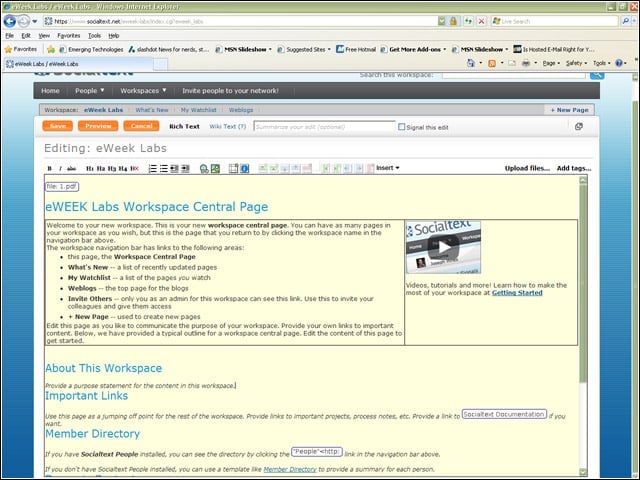
Task: Open the Tools dropdown in IE command bar
Action: click(602, 63)
